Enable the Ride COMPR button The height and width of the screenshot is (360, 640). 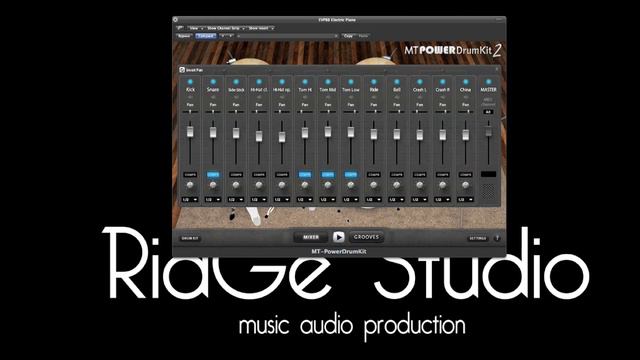pyautogui.click(x=373, y=175)
